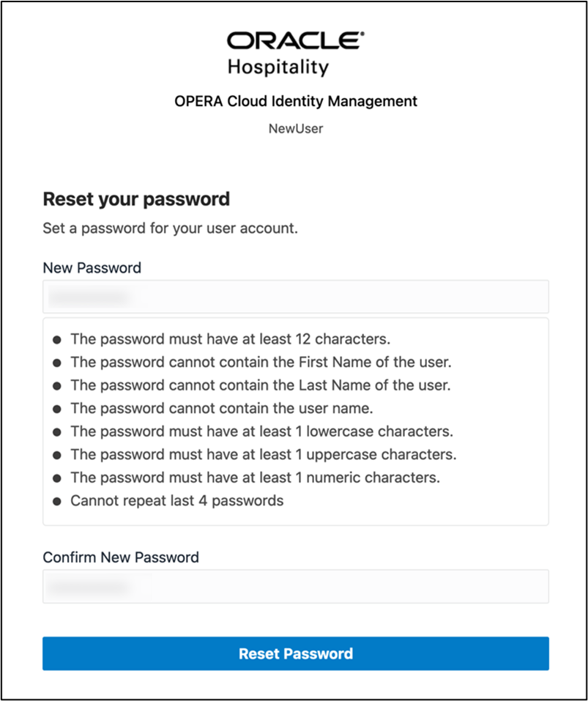Click the bullet next to the uppercase characters rule
588x701 pixels.
58,454
